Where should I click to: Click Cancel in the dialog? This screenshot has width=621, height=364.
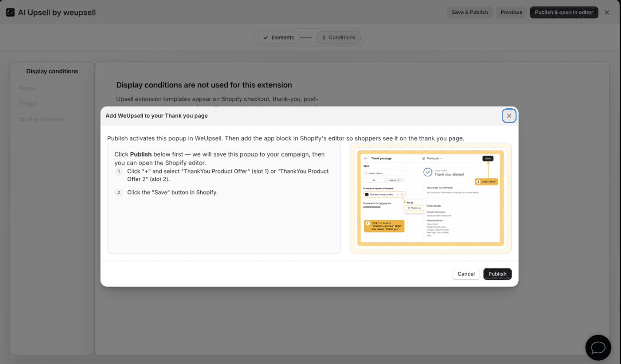tap(466, 274)
